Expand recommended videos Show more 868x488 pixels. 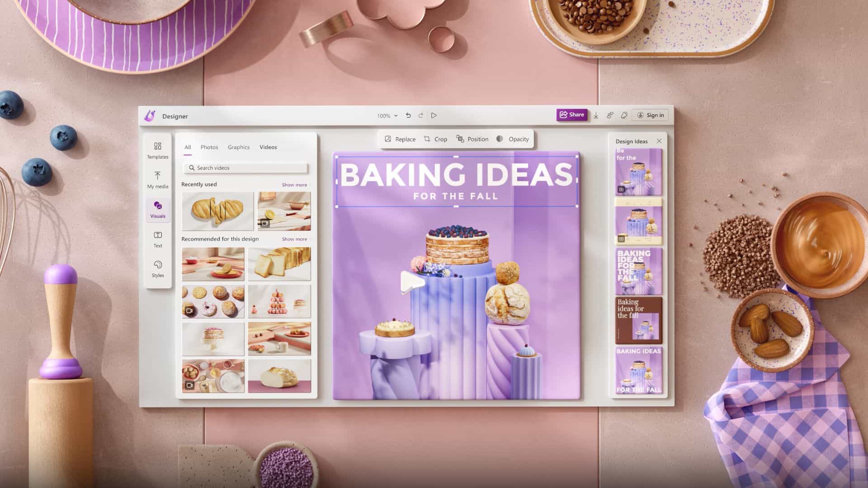(294, 239)
